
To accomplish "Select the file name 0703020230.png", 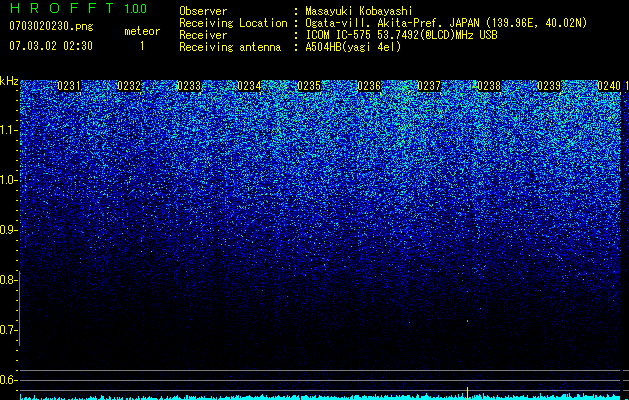I will click(51, 26).
